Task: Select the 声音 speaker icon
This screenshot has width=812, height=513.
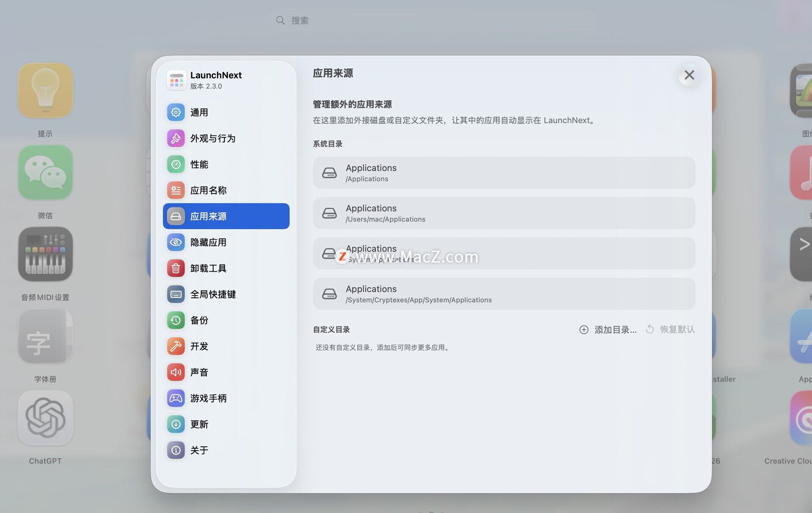Action: click(x=176, y=372)
